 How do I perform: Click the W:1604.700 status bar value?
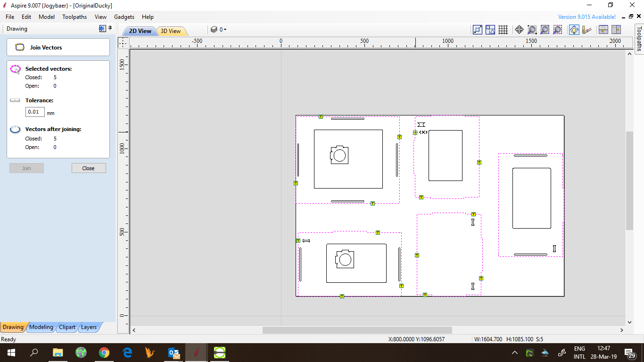(x=488, y=339)
